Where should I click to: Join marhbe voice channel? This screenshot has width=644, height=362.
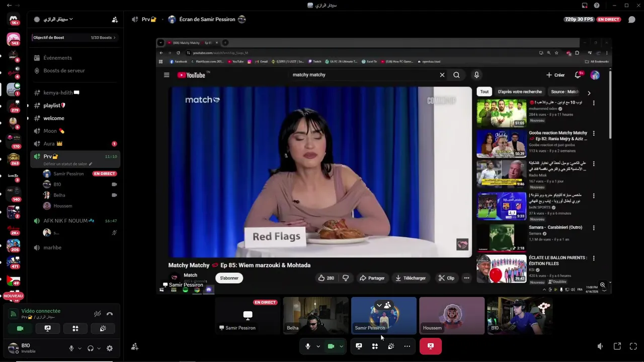(75, 247)
